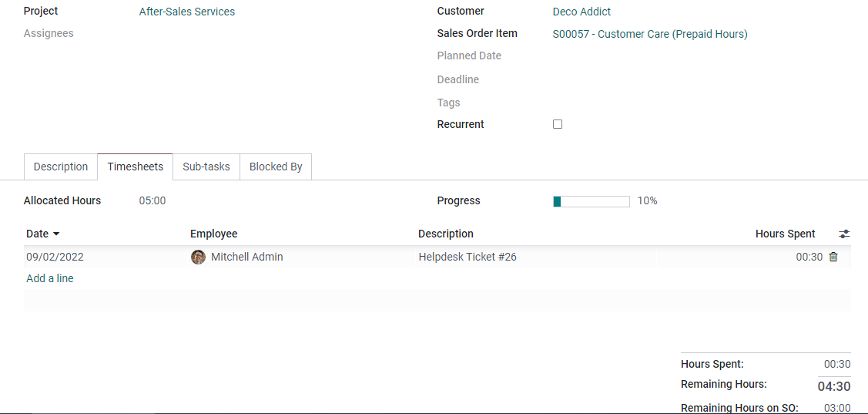Open sales order item S00057 link
868x414 pixels.
pyautogui.click(x=650, y=35)
